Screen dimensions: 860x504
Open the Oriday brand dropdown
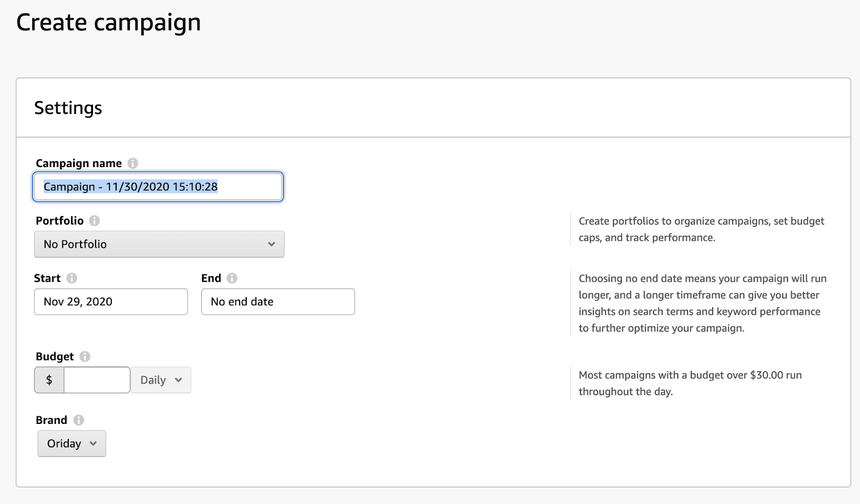71,444
